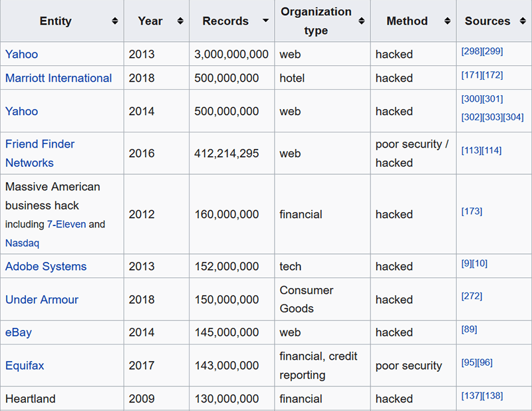This screenshot has width=532, height=411.
Task: Sort by Organization type
Action: pos(361,21)
